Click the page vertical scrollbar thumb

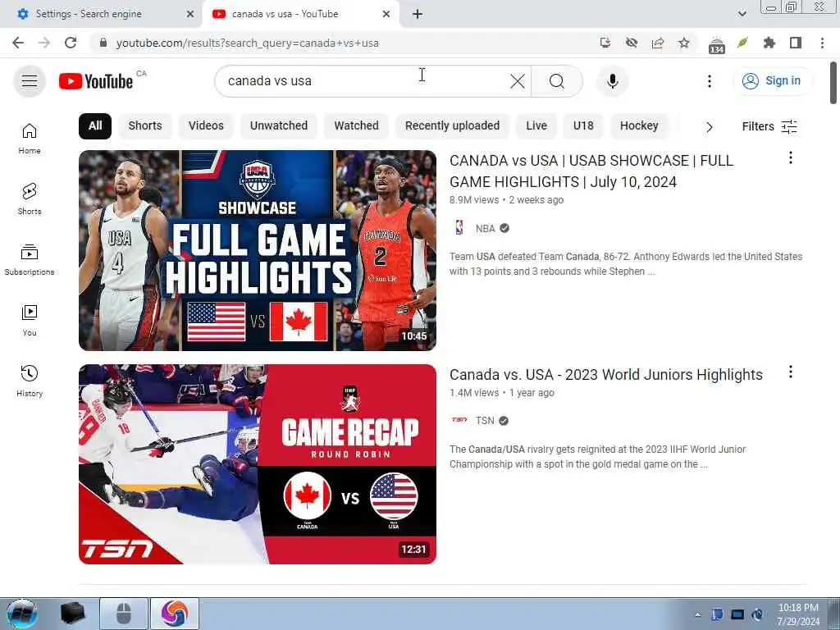(x=833, y=83)
